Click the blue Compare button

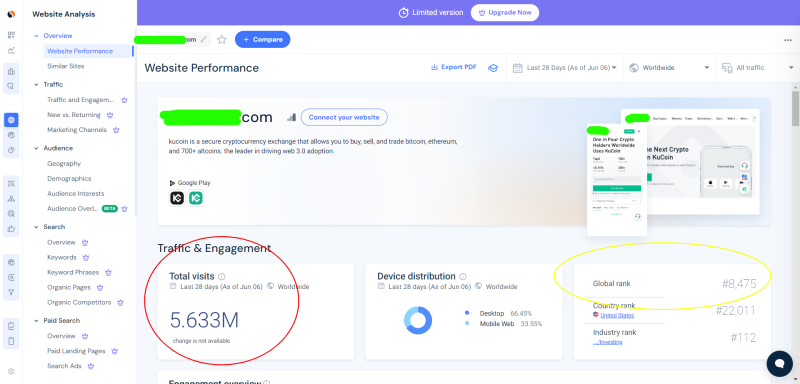click(262, 40)
